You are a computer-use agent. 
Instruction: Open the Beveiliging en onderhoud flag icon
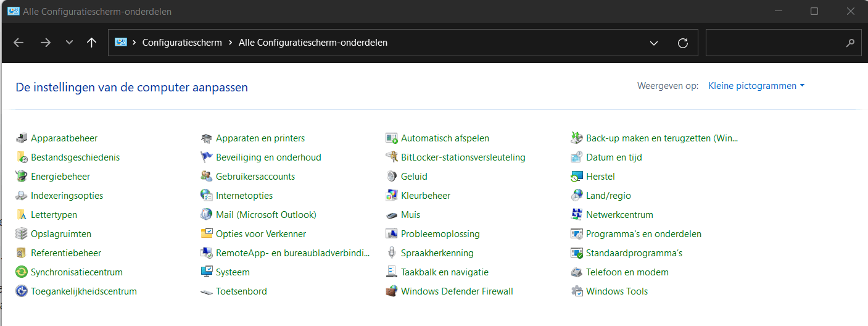(x=207, y=157)
